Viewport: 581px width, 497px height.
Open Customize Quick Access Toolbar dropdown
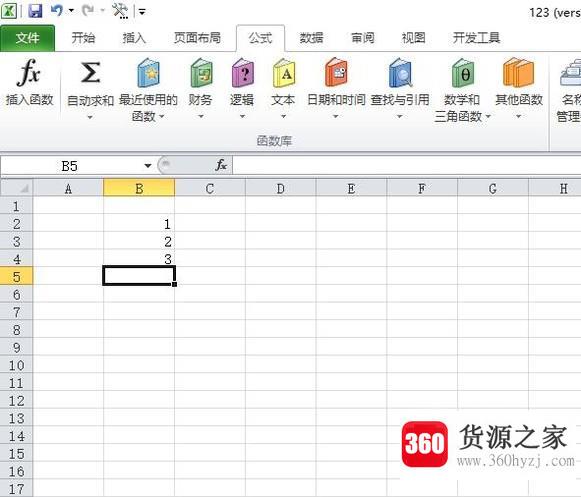point(142,11)
